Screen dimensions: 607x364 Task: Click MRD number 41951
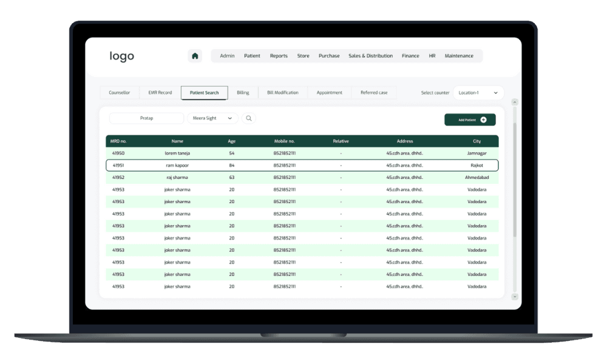118,165
